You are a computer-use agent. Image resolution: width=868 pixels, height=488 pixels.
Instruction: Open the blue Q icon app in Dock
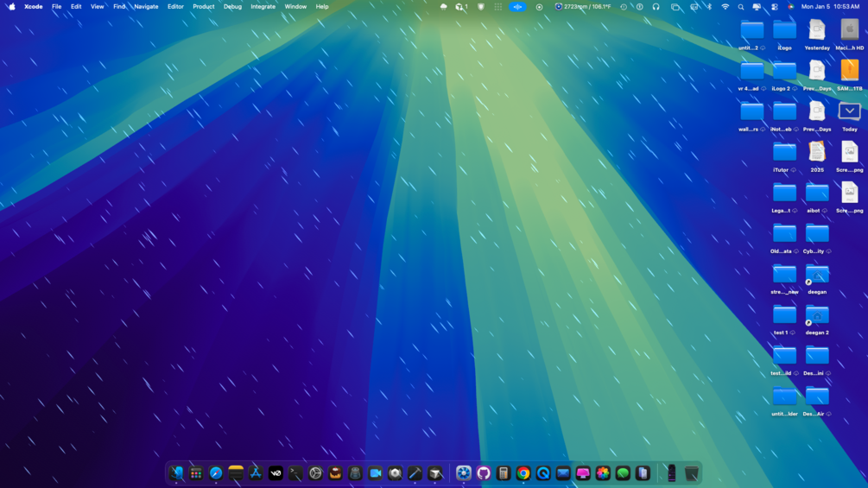[543, 473]
